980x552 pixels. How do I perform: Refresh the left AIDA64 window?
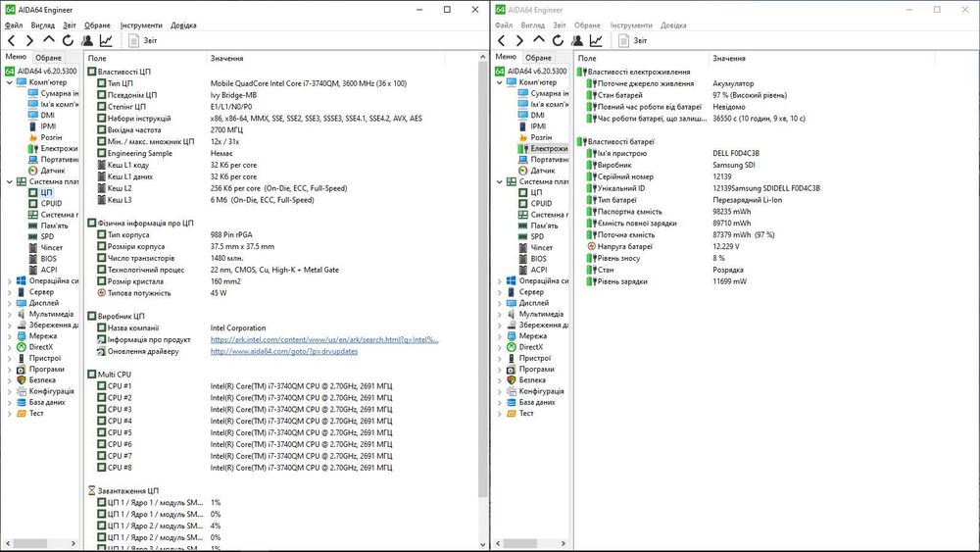pyautogui.click(x=68, y=40)
